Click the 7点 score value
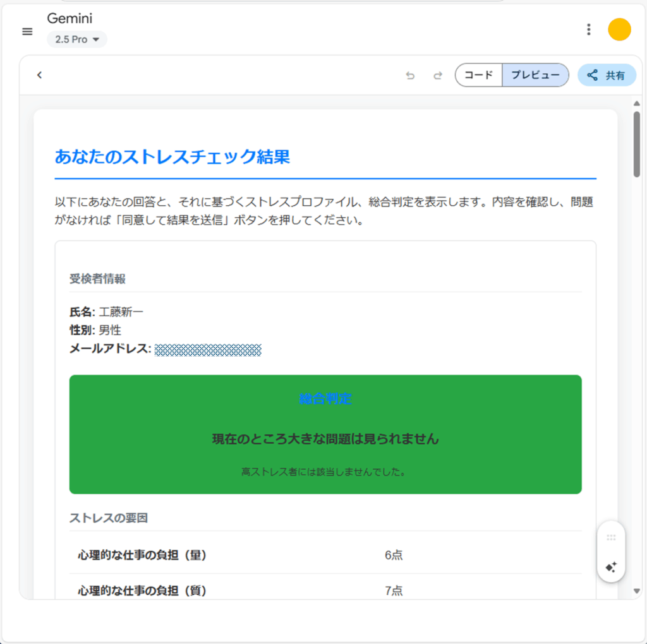Viewport: 647px width, 644px height. (394, 591)
